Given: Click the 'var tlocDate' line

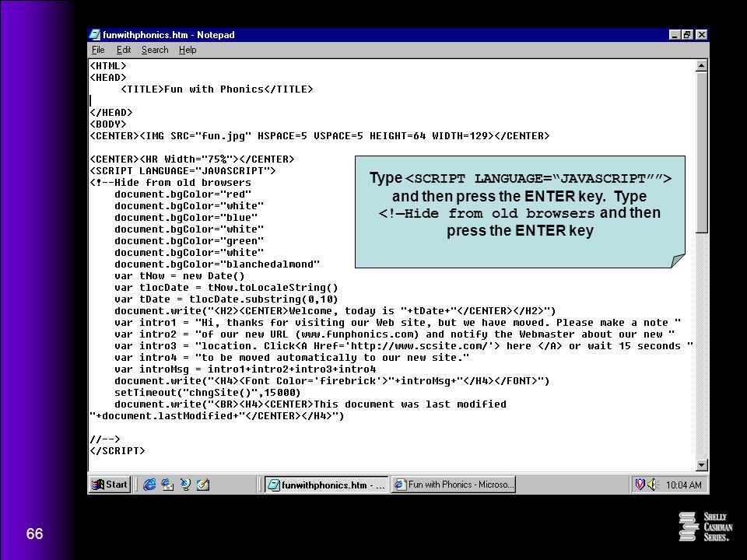Looking at the screenshot, I should 226,288.
